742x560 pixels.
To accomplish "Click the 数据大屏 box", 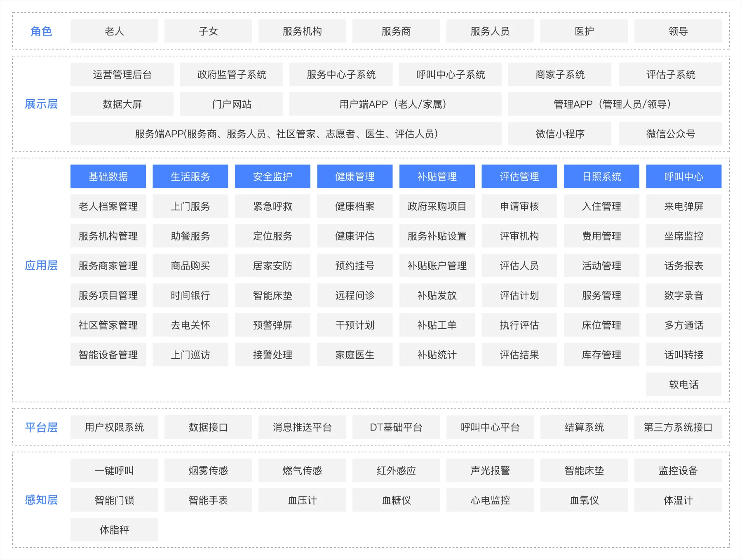I will point(122,104).
